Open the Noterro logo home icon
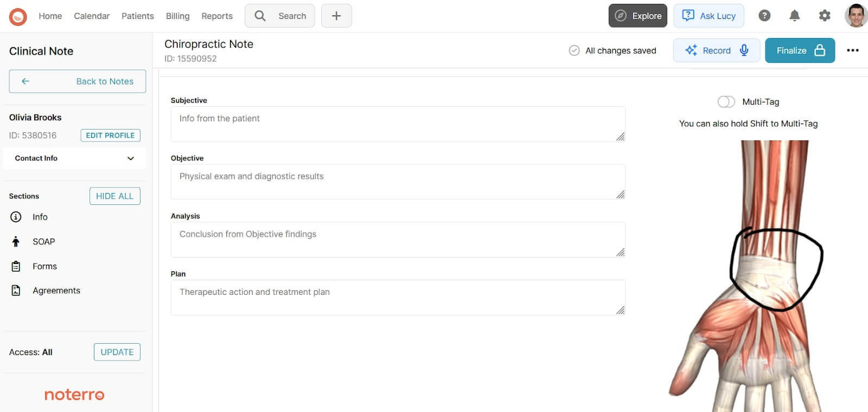This screenshot has height=412, width=868. pyautogui.click(x=18, y=16)
